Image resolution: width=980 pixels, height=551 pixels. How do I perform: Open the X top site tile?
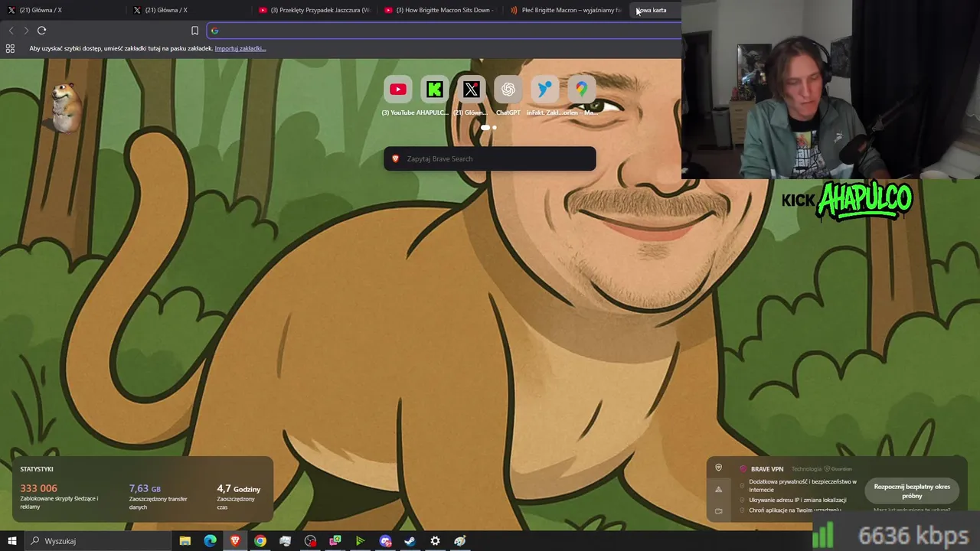pos(471,90)
